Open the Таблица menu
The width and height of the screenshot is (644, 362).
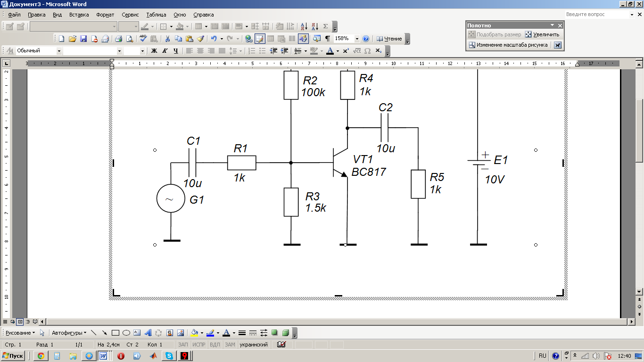(x=157, y=15)
